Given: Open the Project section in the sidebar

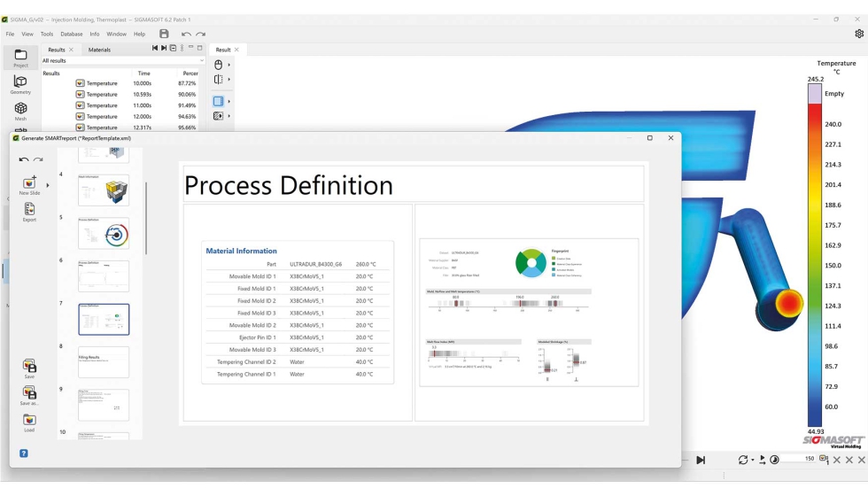Looking at the screenshot, I should 20,58.
